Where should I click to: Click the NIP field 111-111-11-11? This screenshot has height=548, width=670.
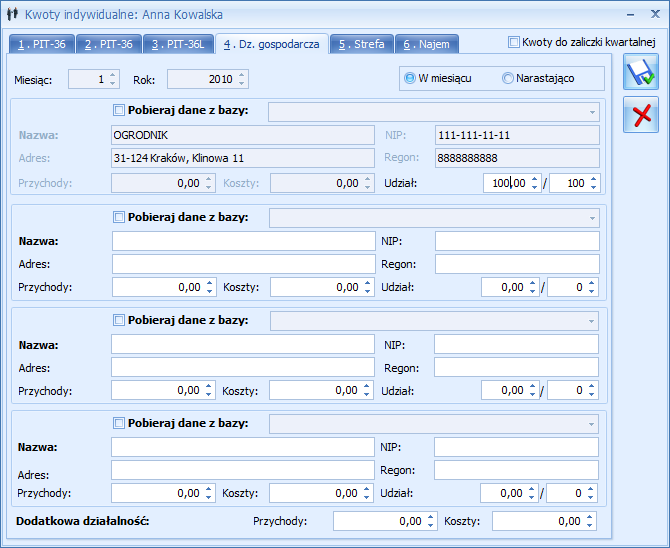(517, 135)
